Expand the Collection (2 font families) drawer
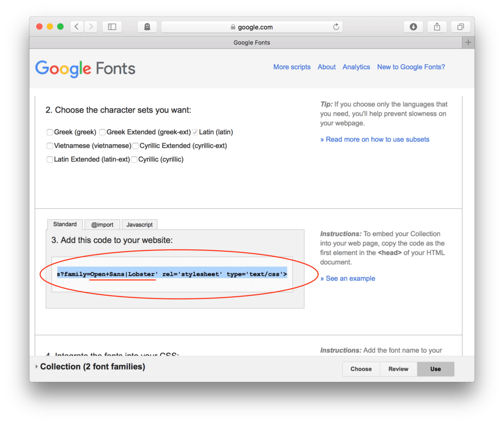 [90, 366]
